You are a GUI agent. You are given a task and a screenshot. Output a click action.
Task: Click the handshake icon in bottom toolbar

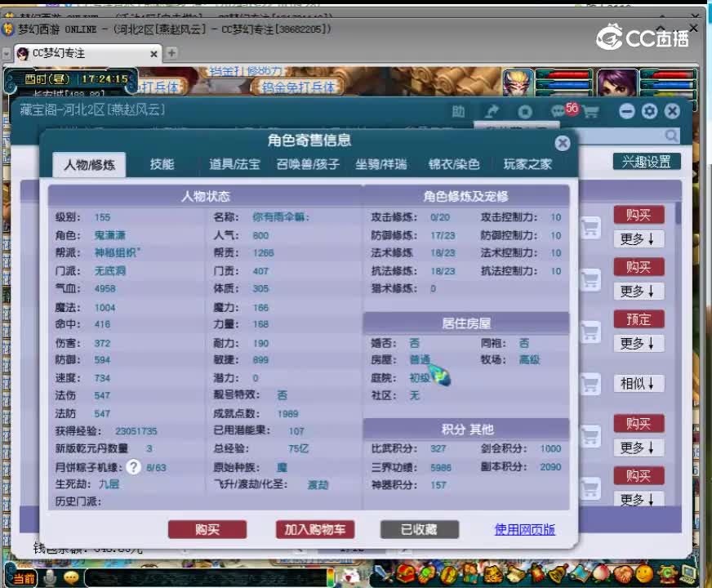click(x=624, y=575)
